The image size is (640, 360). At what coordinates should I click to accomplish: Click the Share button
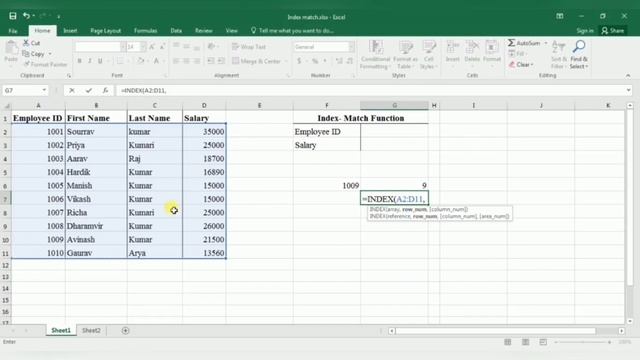coord(613,31)
